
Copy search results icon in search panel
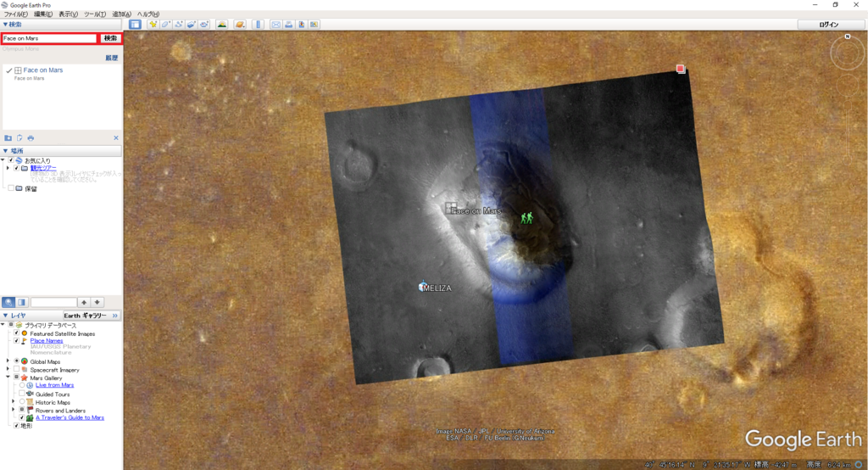19,138
